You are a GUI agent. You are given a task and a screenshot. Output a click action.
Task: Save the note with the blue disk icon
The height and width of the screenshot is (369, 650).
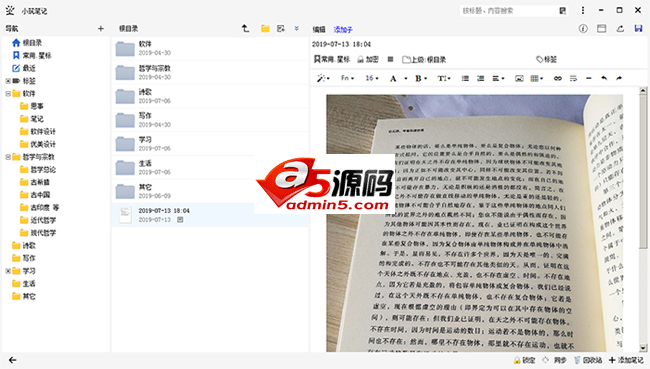coord(638,29)
